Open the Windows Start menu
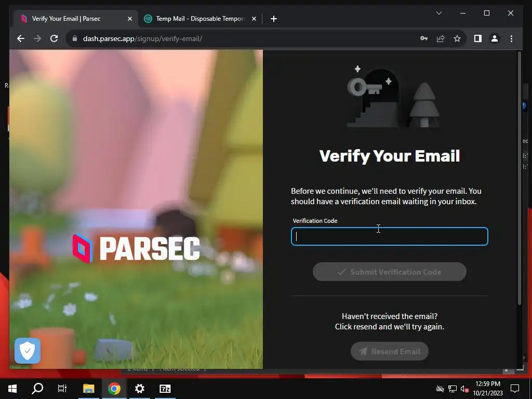Image resolution: width=532 pixels, height=399 pixels. 12,389
